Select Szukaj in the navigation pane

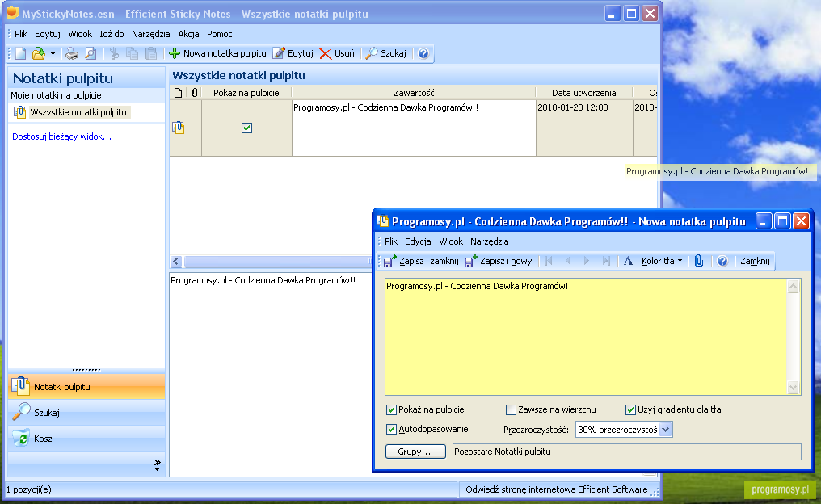[86, 413]
